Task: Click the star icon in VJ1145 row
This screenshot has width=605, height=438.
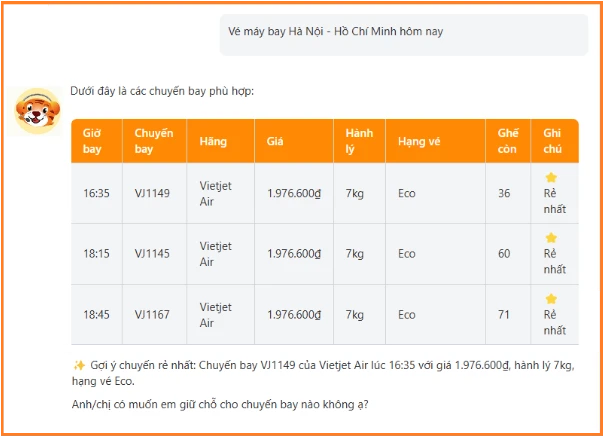Action: 551,238
